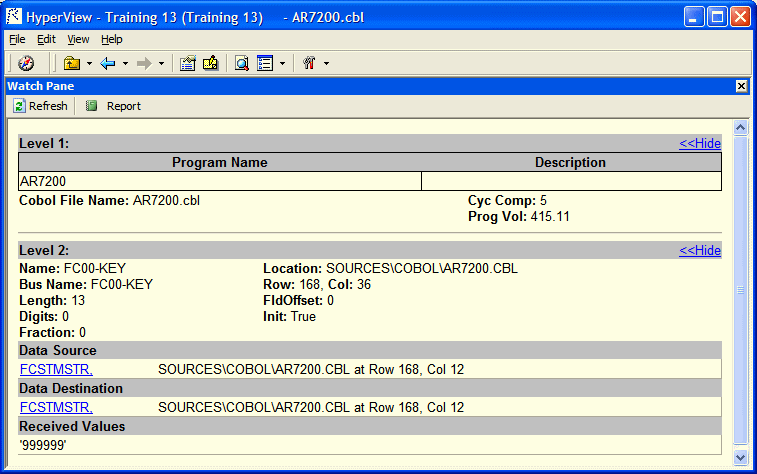Screen dimensions: 757x474
Task: Hide the Level 1 section
Action: click(x=699, y=143)
